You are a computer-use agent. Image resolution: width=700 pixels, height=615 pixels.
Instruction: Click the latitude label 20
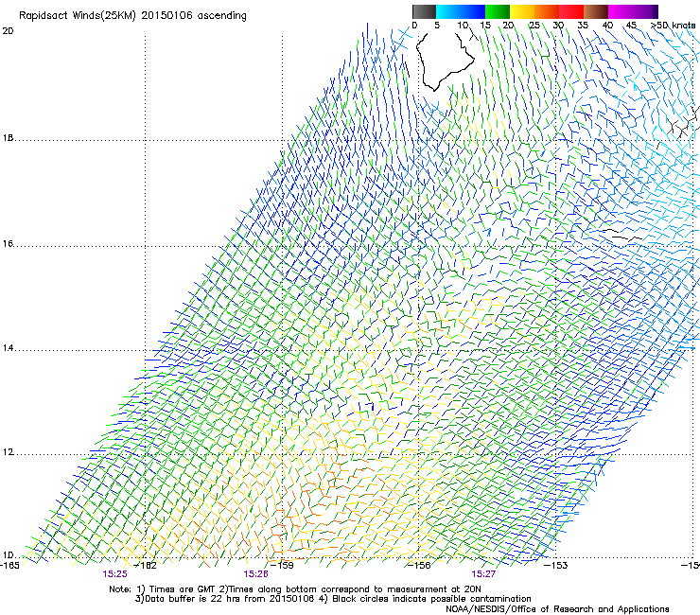coord(8,31)
